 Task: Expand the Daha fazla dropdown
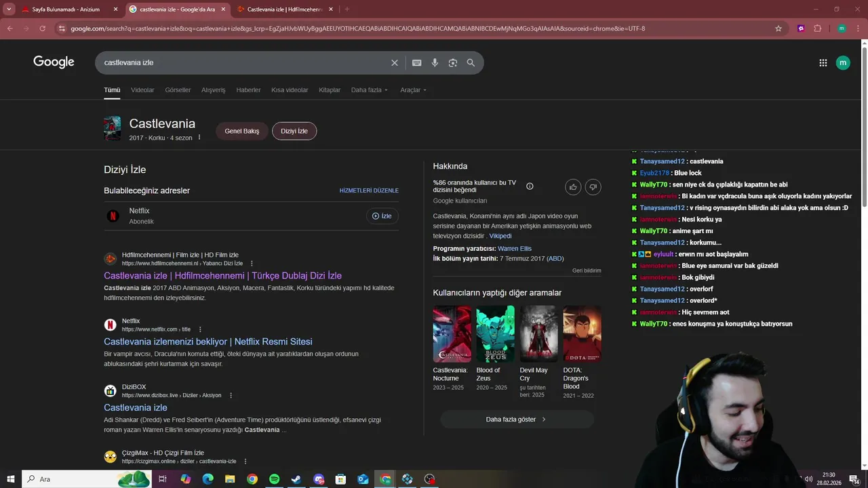(370, 90)
